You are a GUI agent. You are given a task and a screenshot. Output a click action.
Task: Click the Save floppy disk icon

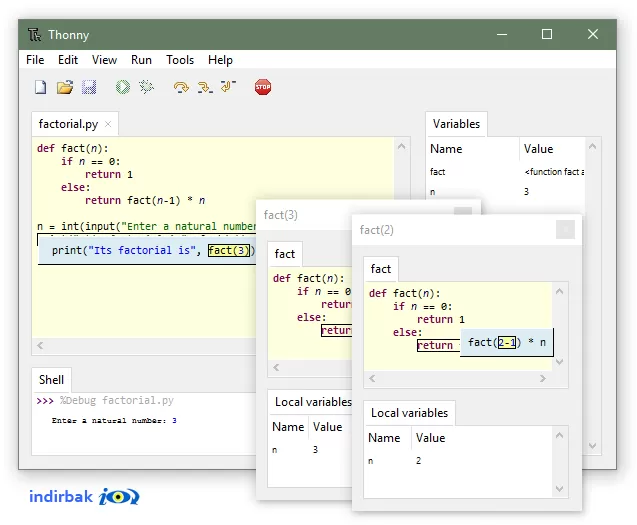point(89,87)
